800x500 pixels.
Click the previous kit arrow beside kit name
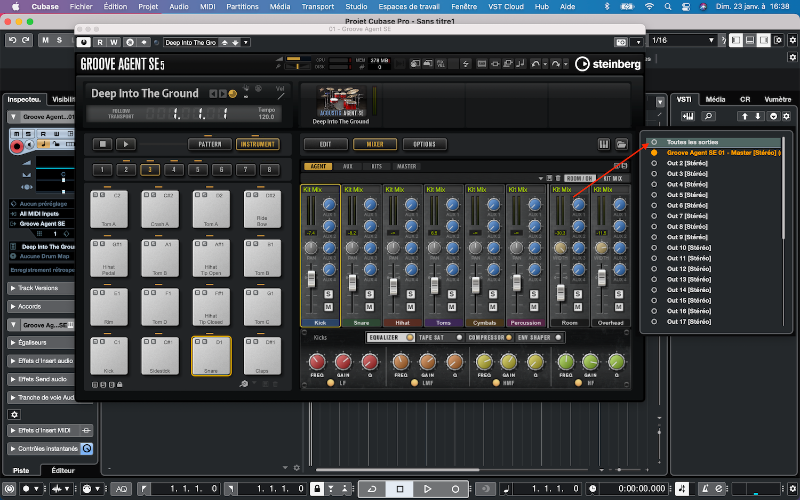pos(213,94)
